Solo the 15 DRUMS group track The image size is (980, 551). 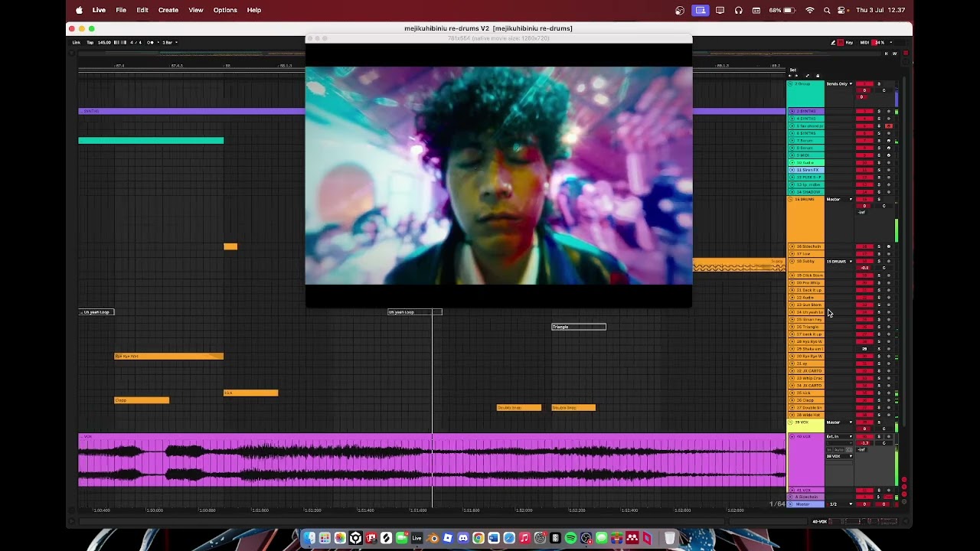879,199
